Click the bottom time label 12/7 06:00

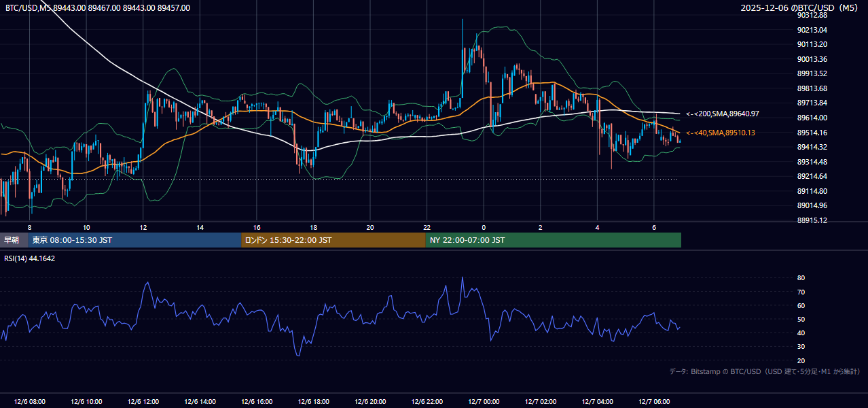[654, 402]
